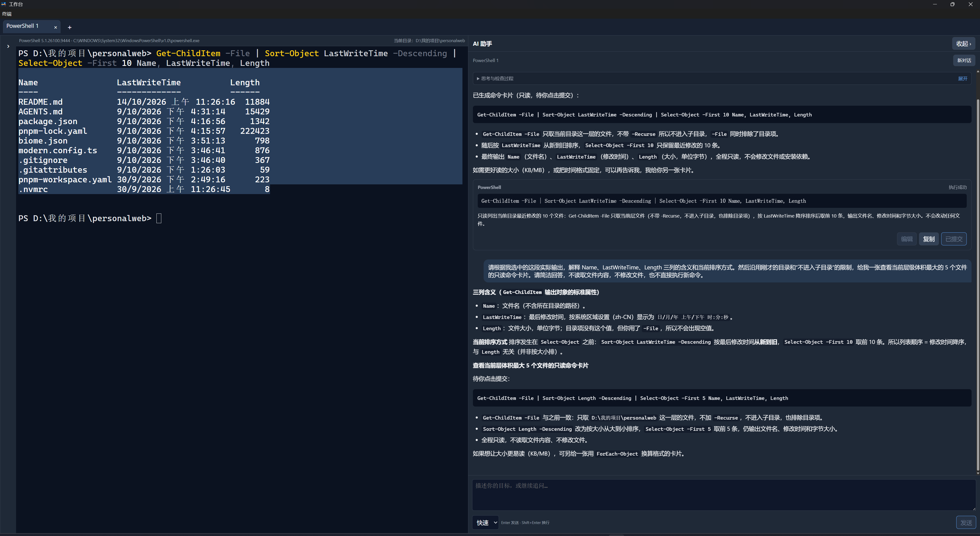Click the command inside the PowerShell card
Screen dimensions: 980x536
point(722,201)
